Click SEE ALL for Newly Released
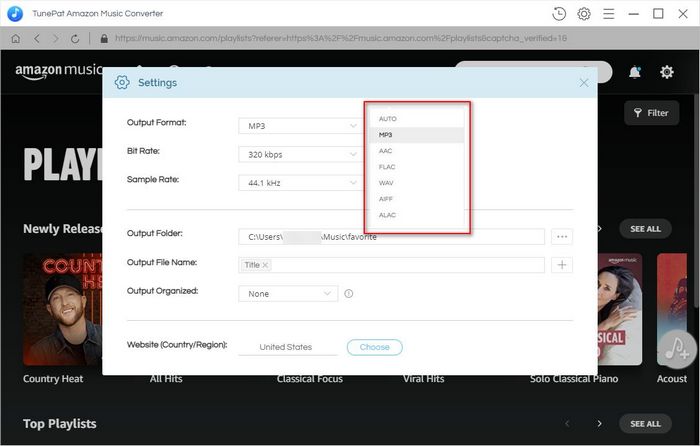This screenshot has width=700, height=446. pyautogui.click(x=645, y=229)
